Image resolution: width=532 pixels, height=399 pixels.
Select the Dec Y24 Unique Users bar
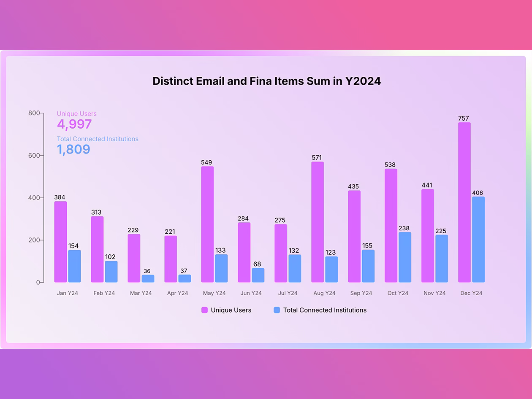click(464, 202)
